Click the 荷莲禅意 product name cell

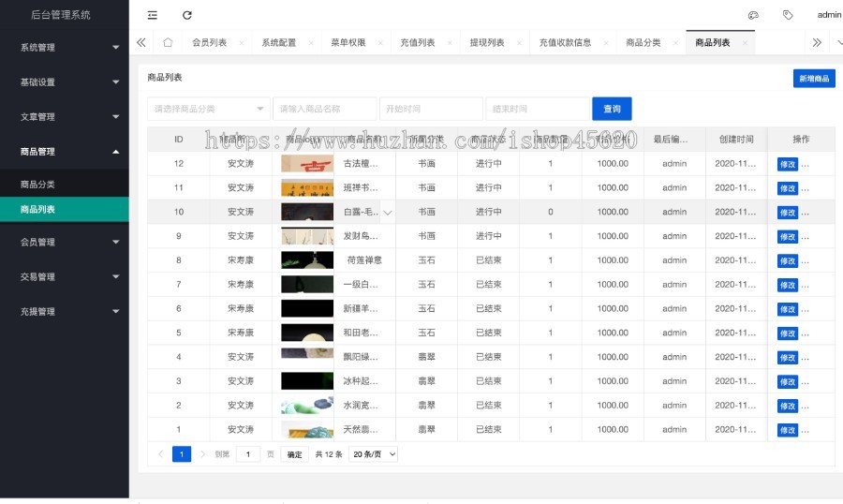click(x=364, y=260)
